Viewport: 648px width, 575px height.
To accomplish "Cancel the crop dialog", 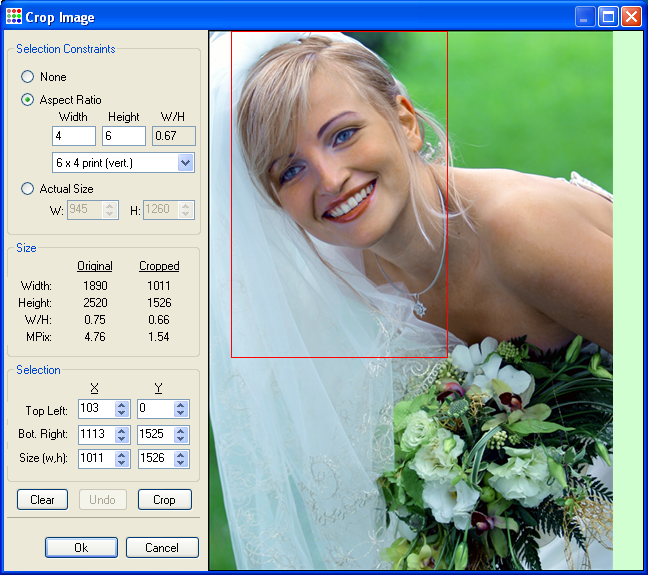I will tap(162, 548).
